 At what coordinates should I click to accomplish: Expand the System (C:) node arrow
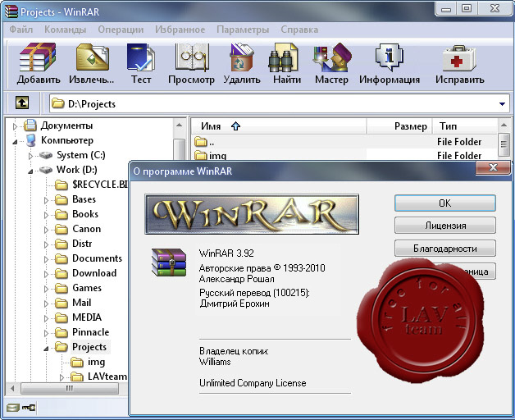(30, 156)
